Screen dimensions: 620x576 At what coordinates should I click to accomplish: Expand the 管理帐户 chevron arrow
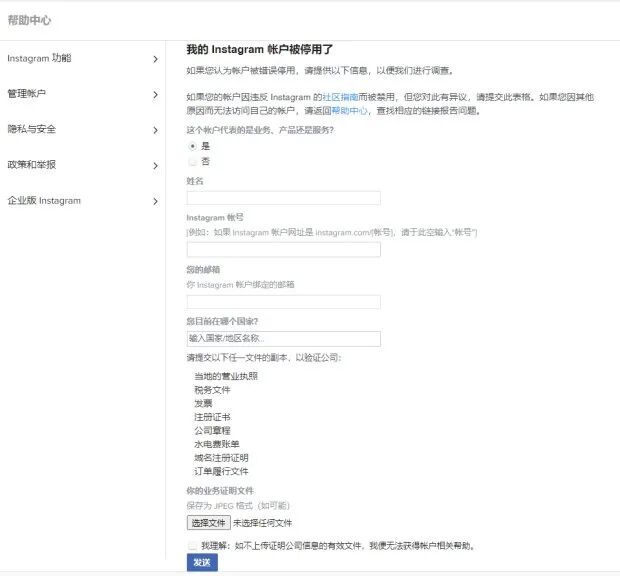[155, 94]
